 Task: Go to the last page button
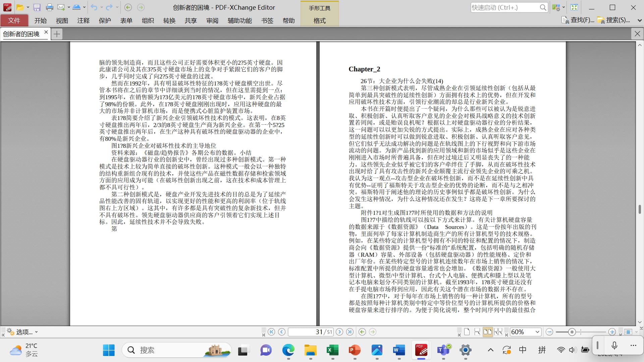(350, 332)
